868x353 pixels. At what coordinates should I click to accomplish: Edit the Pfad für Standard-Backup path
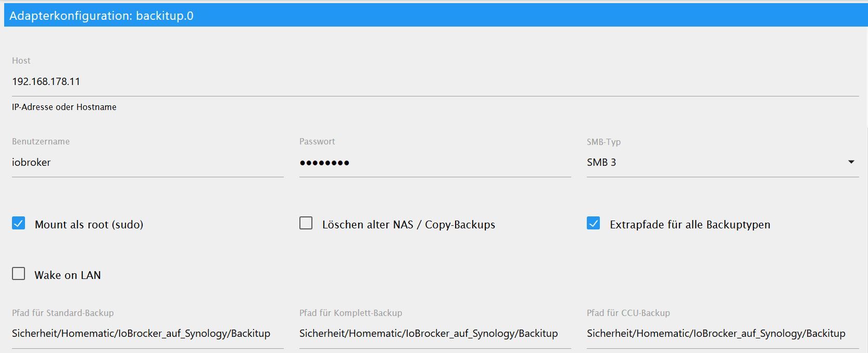coord(147,334)
